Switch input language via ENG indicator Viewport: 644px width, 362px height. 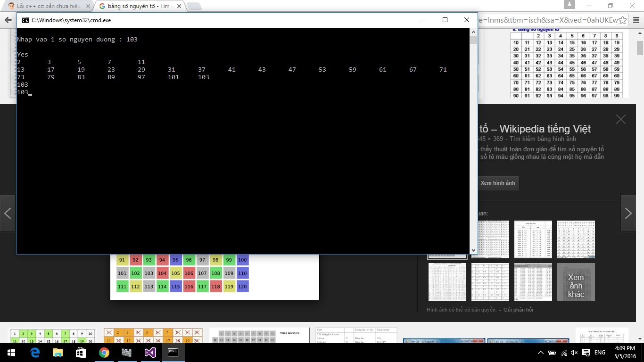click(x=599, y=353)
